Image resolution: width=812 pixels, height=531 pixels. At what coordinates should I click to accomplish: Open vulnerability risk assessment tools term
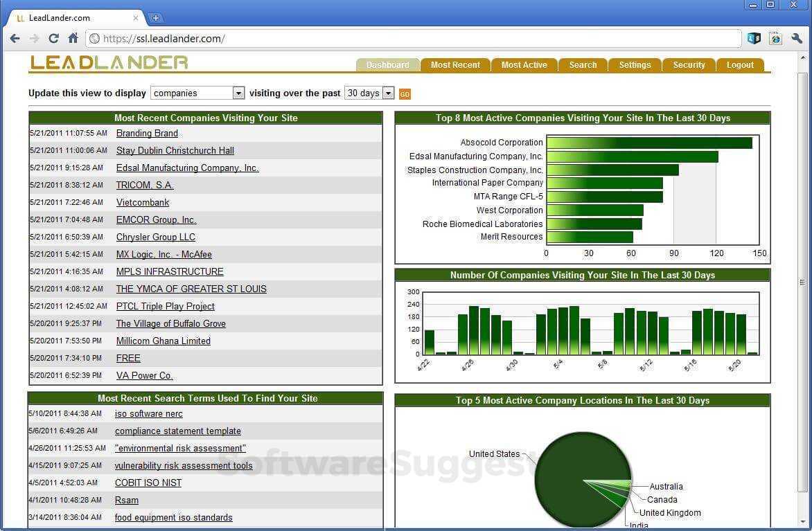tap(184, 466)
